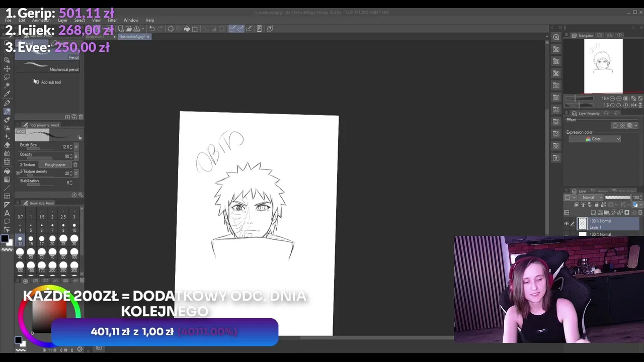This screenshot has height=362, width=644.
Task: Delete sub tool via trash icon
Action: 80,117
